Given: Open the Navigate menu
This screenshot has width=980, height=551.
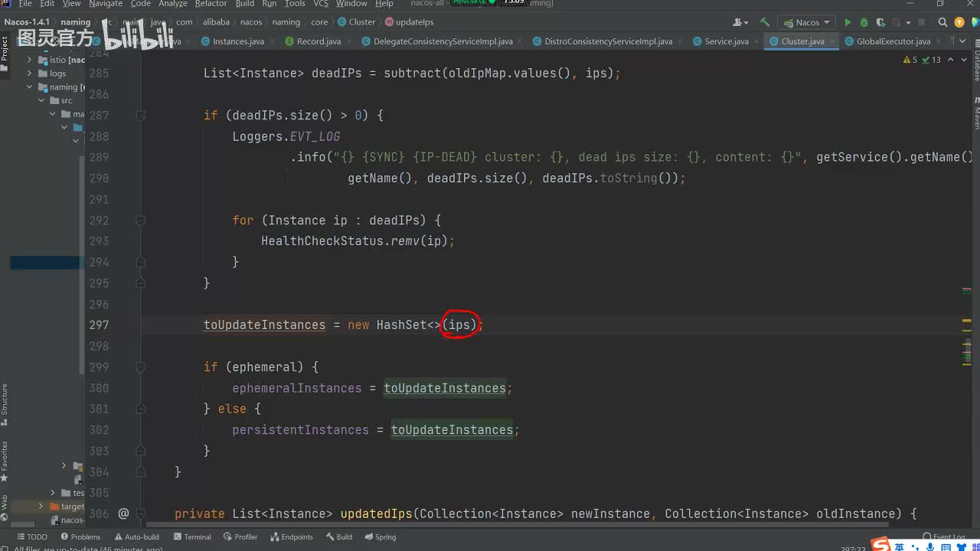Looking at the screenshot, I should coord(106,4).
